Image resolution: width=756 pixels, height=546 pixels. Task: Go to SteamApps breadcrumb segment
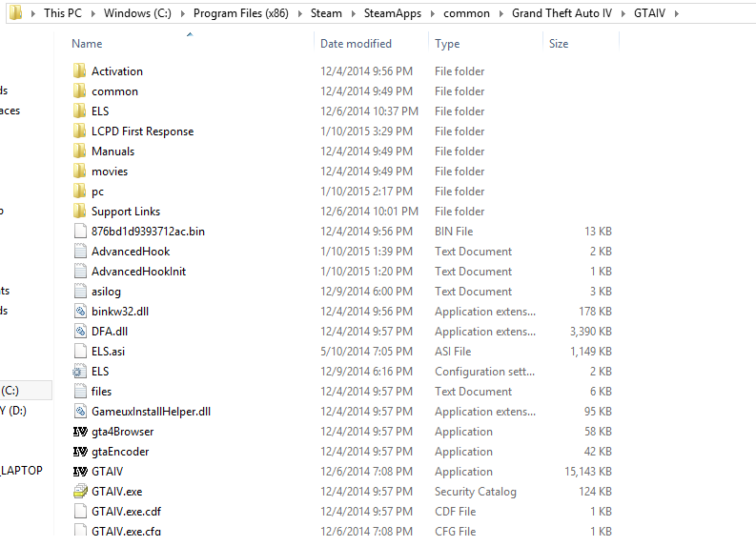pos(393,13)
